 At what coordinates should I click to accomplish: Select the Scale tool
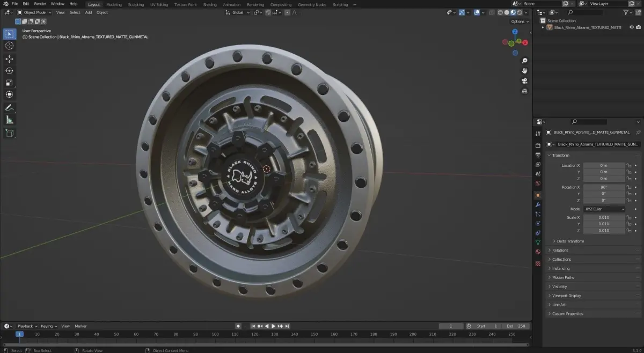(10, 83)
